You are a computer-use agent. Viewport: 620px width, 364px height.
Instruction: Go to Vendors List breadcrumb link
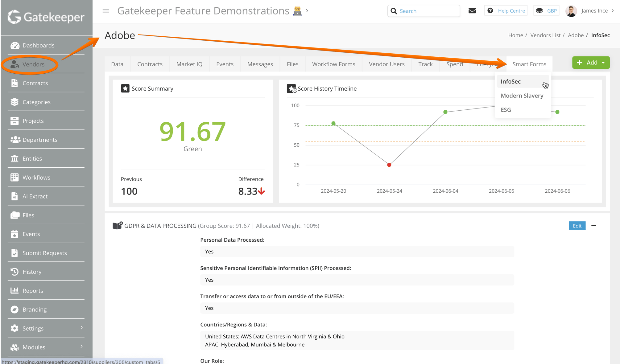coord(545,35)
